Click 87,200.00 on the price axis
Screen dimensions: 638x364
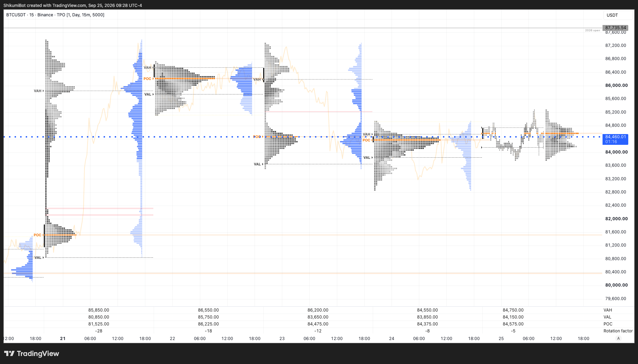click(616, 45)
